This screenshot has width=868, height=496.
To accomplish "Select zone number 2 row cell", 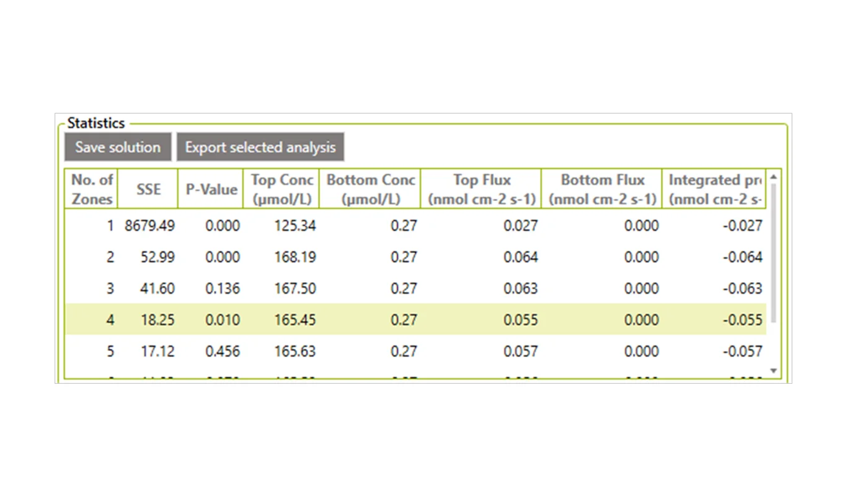I will point(110,257).
